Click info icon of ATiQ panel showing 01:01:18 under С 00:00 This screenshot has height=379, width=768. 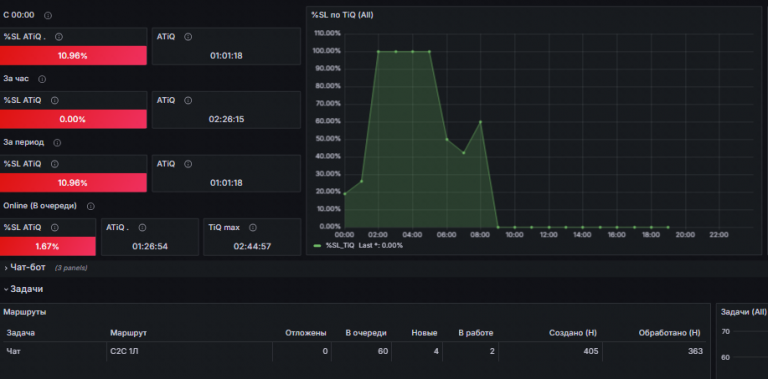(188, 37)
